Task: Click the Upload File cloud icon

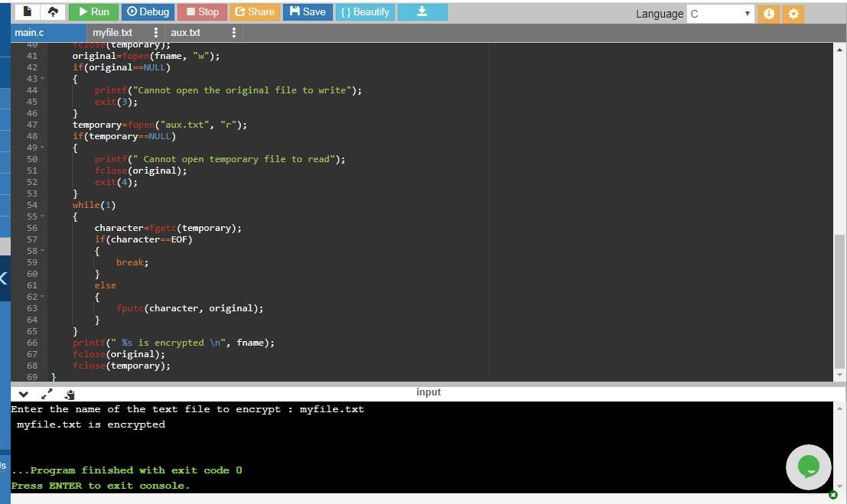Action: click(x=53, y=11)
